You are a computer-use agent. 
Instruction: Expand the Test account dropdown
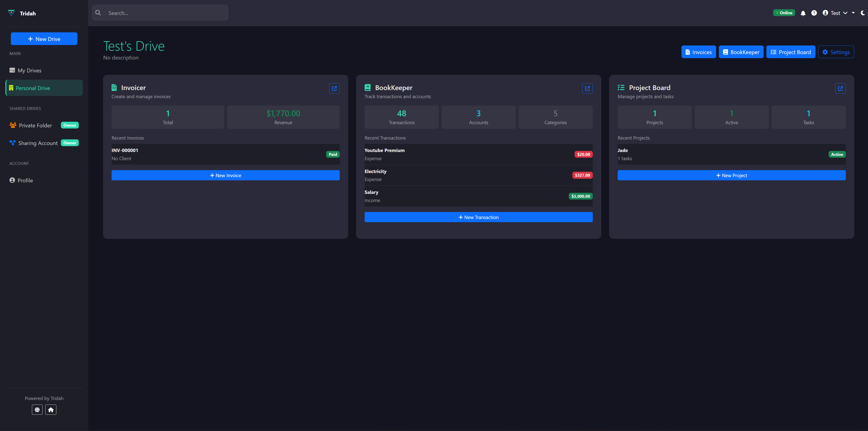(x=836, y=13)
